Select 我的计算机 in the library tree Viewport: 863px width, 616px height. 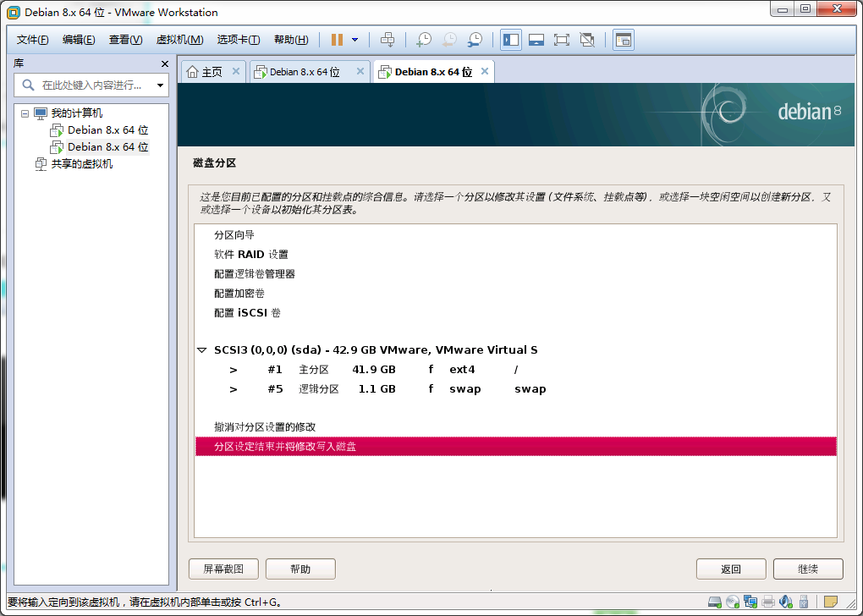(x=76, y=113)
